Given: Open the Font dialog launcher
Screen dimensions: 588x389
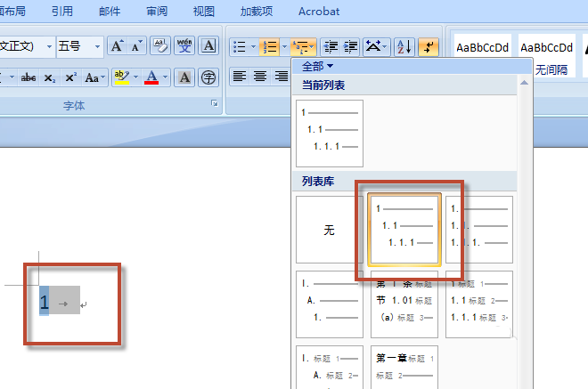Looking at the screenshot, I should (x=215, y=103).
